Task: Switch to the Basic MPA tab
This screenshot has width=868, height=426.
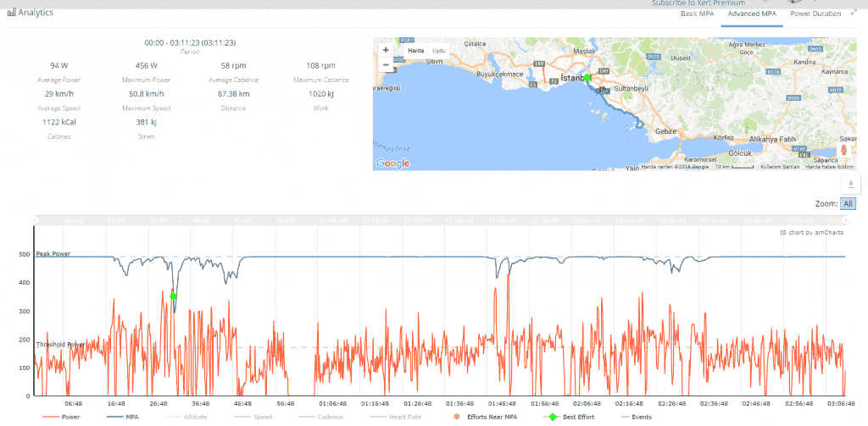Action: click(x=698, y=14)
